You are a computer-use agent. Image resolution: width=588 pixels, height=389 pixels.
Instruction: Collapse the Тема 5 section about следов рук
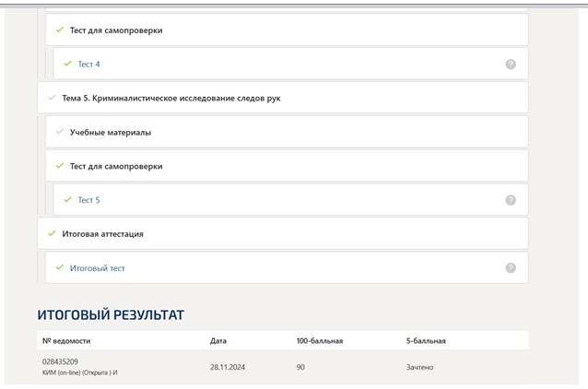[283, 98]
